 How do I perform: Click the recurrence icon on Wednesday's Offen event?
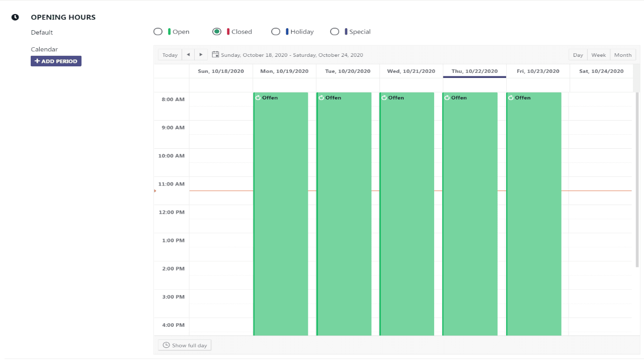(x=384, y=98)
